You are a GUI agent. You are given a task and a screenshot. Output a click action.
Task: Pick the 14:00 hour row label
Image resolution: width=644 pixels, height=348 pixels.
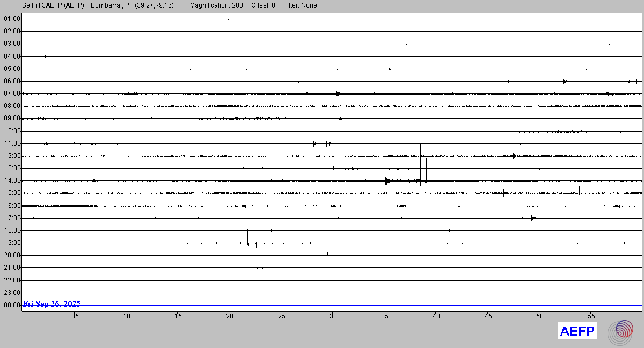coord(12,180)
